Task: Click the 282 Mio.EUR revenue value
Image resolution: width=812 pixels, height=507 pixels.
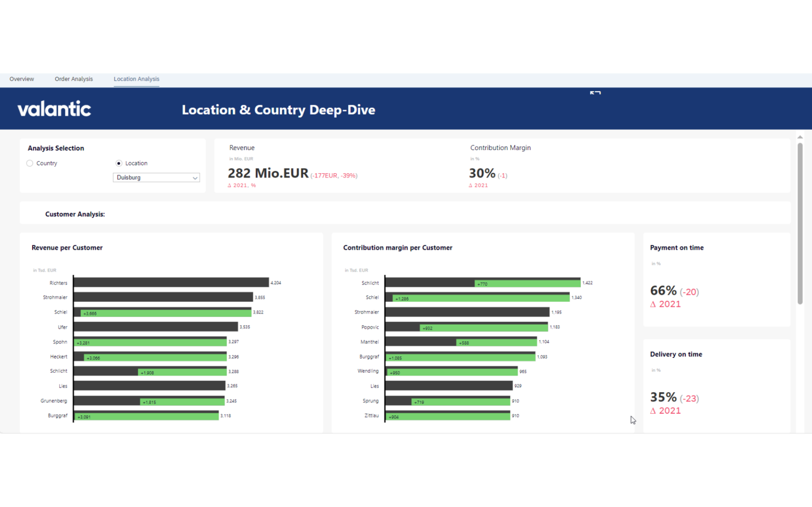Action: [268, 173]
